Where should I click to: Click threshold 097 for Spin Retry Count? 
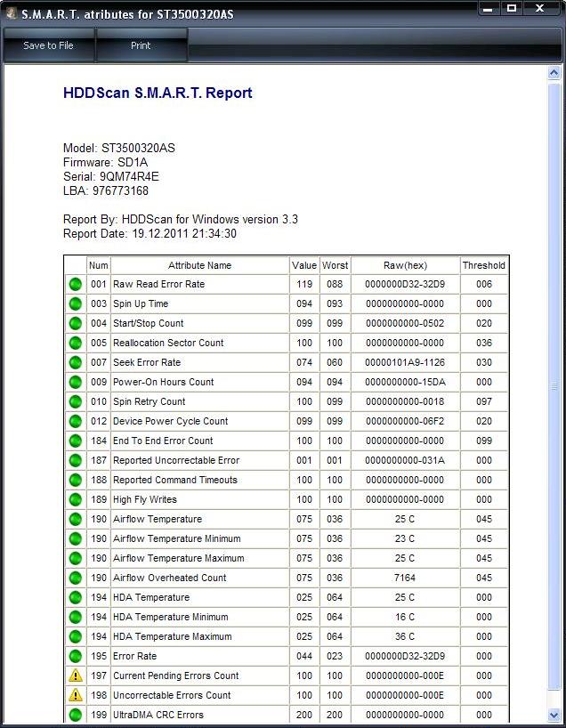pyautogui.click(x=484, y=401)
